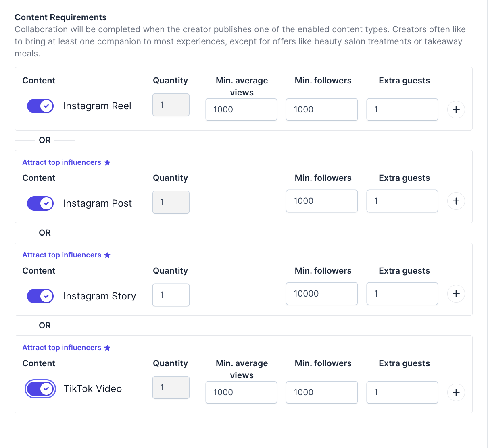Click star icon above Instagram Story section

tap(107, 255)
